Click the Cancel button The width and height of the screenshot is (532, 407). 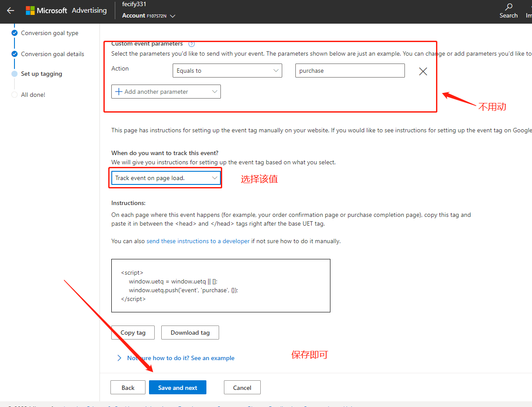pos(242,387)
